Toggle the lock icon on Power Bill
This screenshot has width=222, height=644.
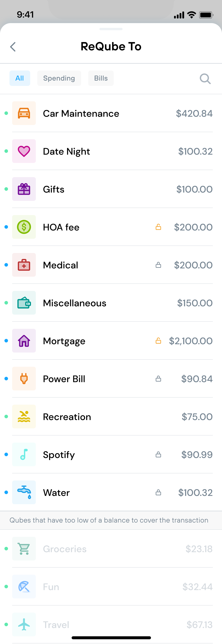pyautogui.click(x=158, y=379)
